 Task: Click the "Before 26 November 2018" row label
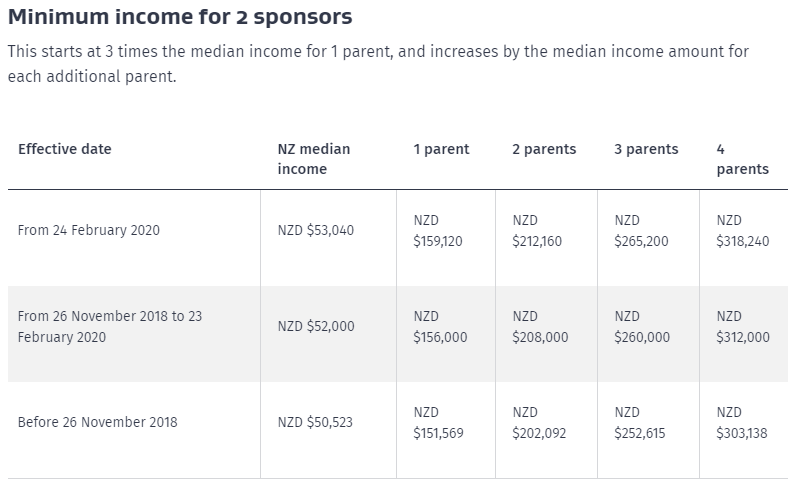pos(98,422)
